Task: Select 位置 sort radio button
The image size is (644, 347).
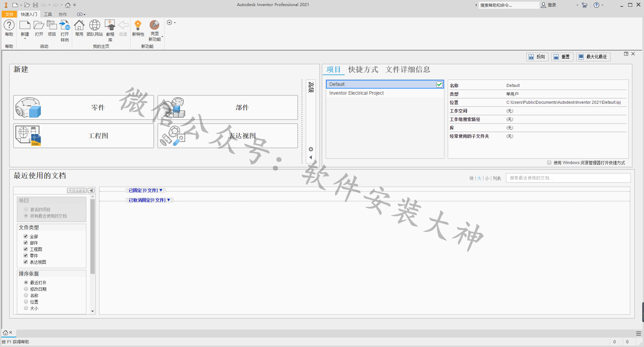Action: coord(26,302)
